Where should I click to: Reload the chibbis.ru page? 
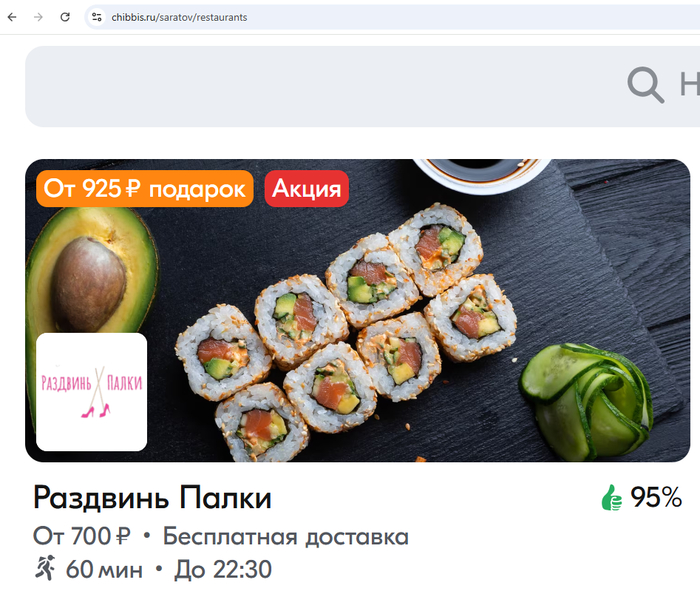65,17
